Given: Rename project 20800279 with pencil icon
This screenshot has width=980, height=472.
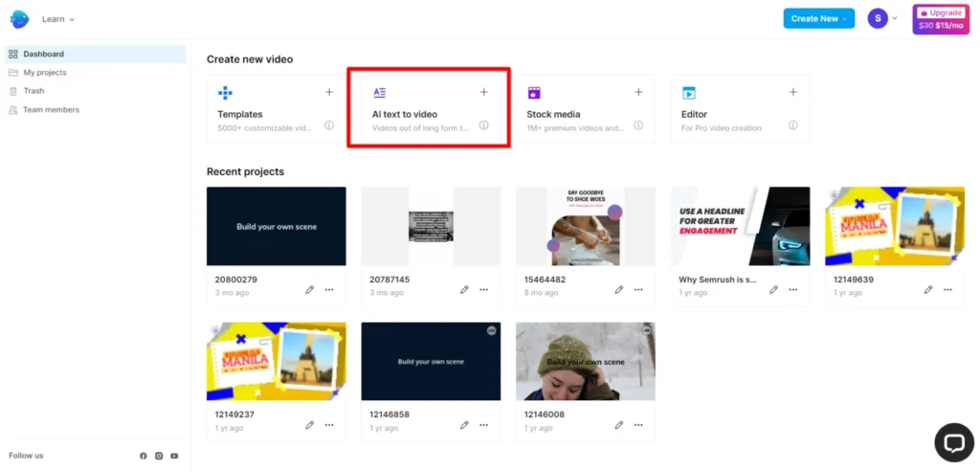Looking at the screenshot, I should 310,289.
